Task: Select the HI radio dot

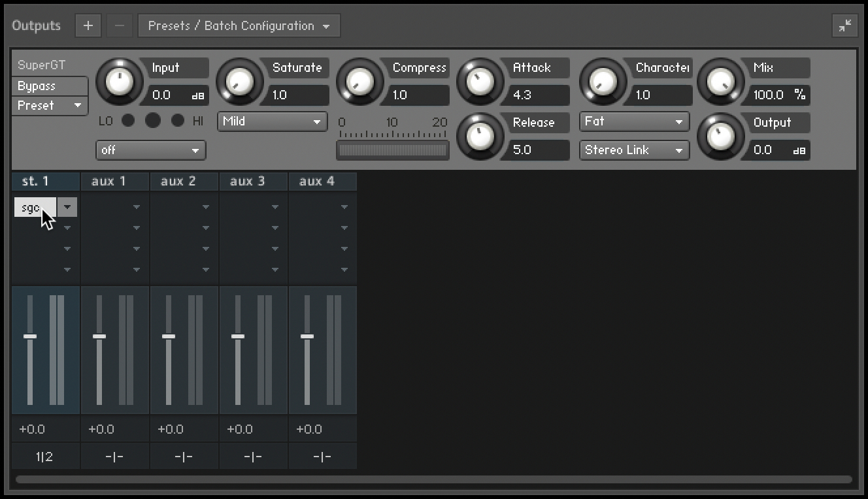Action: 177,120
